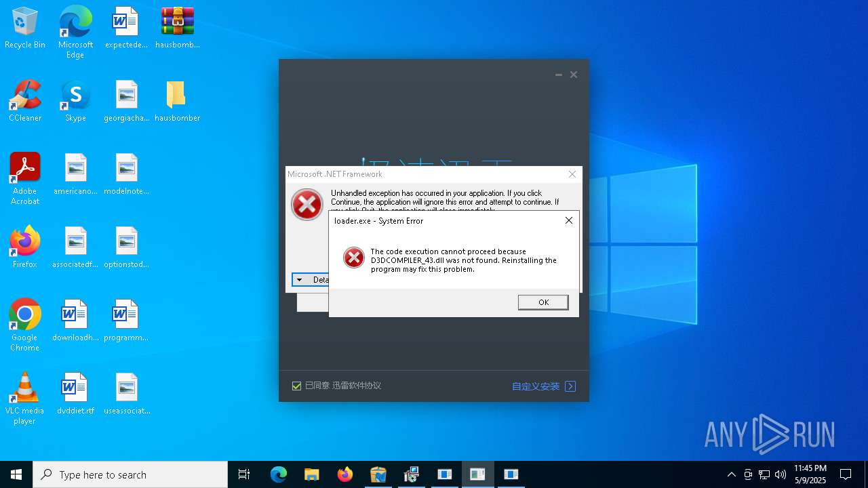Viewport: 868px width, 488px height.
Task: Open volume control tray icon
Action: pos(781,474)
